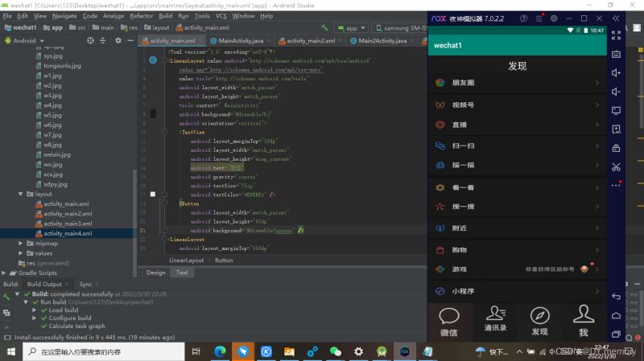Click Nox fullscreen icon in sidebar

point(616,35)
